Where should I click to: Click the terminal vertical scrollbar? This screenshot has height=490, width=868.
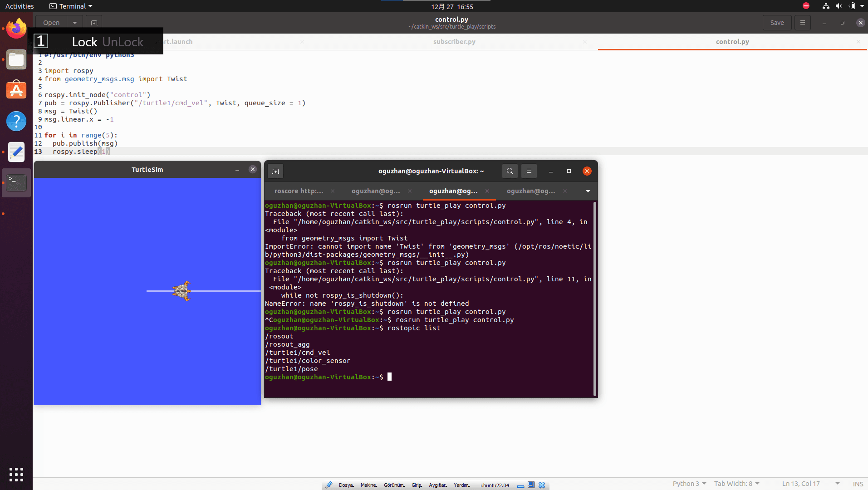tap(594, 299)
